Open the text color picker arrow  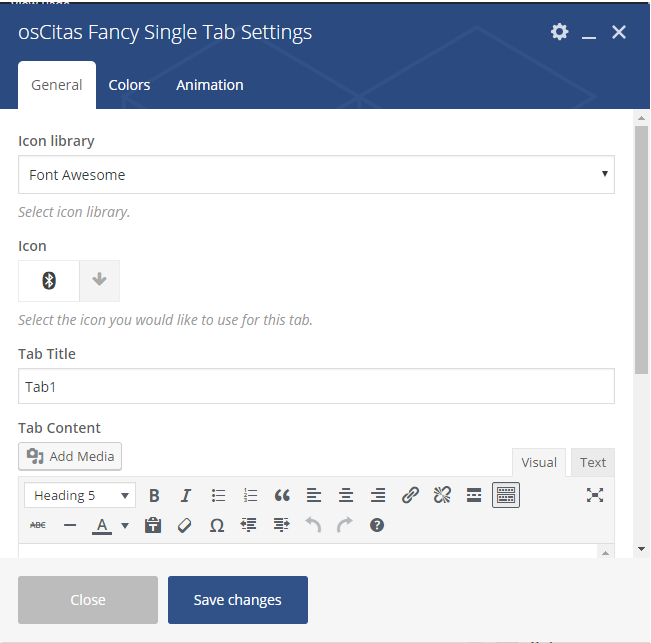[125, 526]
